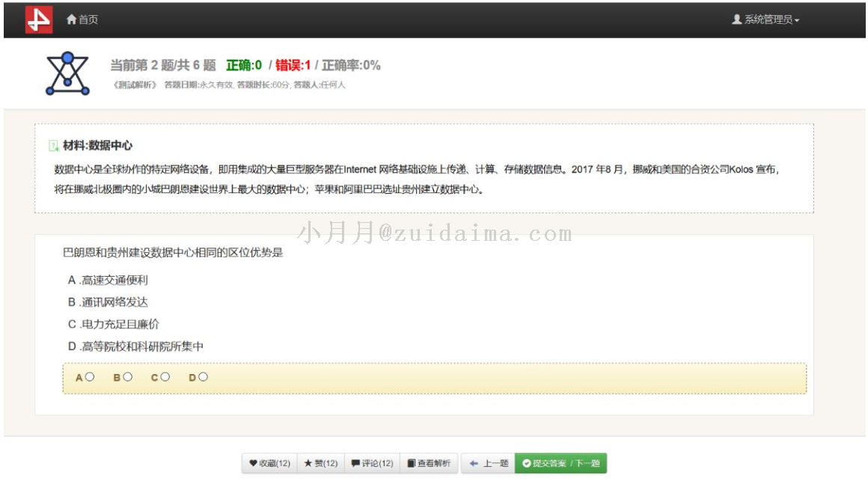Click the 《测试解析》 quiz name
868x484 pixels.
(x=135, y=85)
